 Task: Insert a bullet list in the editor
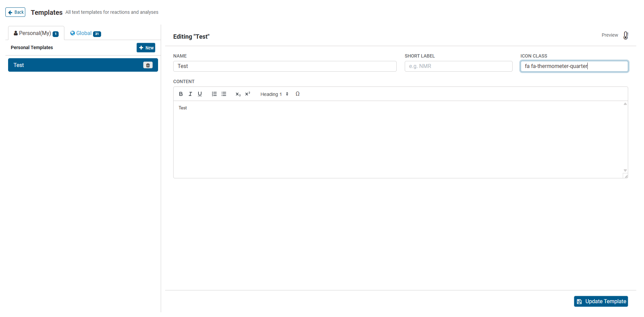(x=224, y=94)
